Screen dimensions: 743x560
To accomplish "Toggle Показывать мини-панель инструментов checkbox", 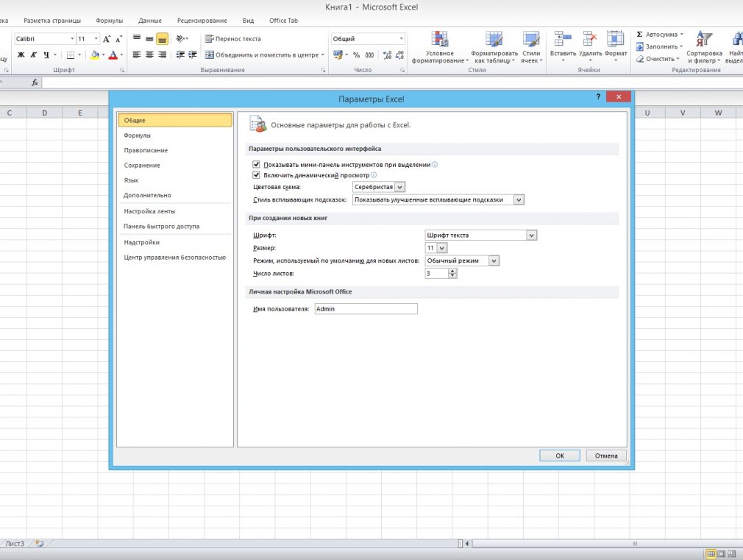I will 256,164.
